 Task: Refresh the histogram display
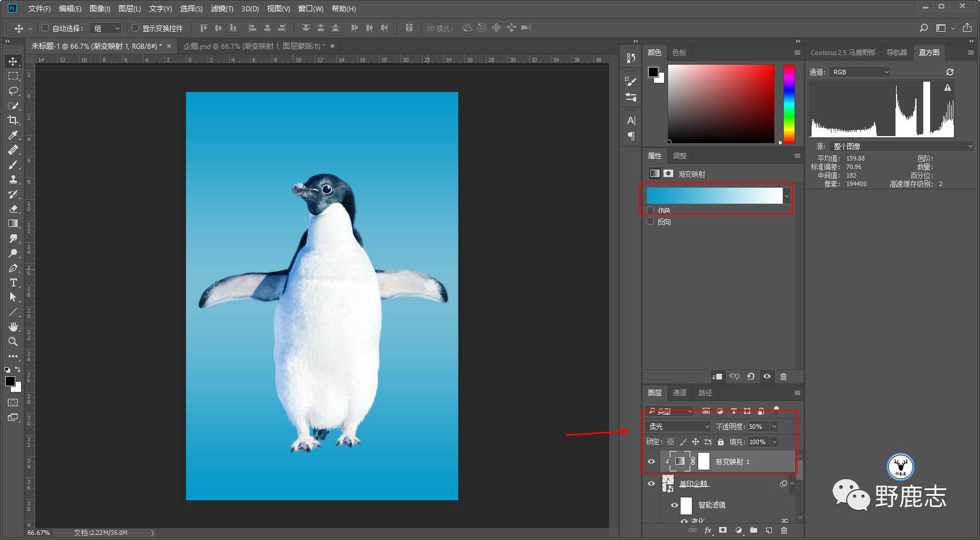click(x=950, y=72)
